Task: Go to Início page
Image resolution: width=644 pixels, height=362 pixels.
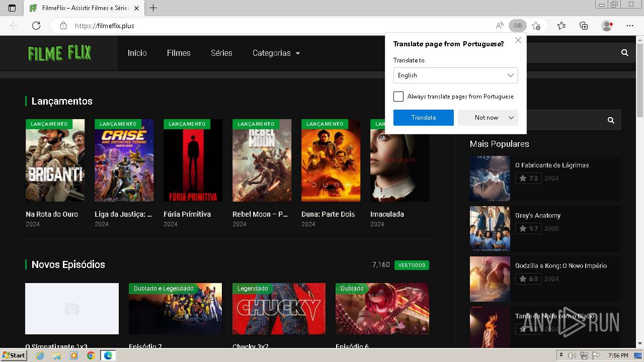Action: (137, 53)
